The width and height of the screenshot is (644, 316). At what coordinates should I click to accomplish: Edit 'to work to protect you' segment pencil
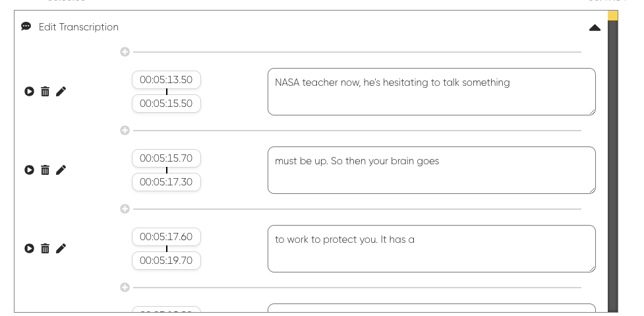61,249
